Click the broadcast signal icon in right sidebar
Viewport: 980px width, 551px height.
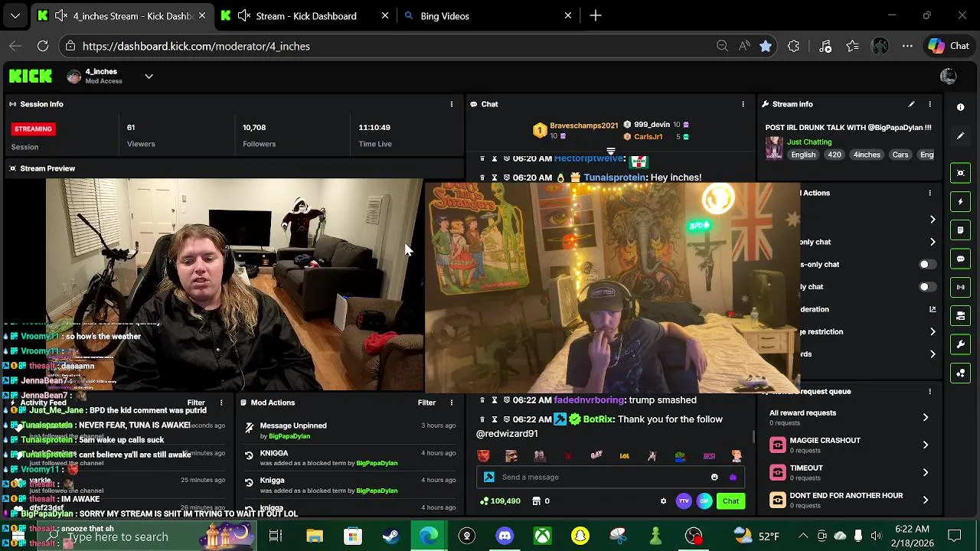click(961, 288)
